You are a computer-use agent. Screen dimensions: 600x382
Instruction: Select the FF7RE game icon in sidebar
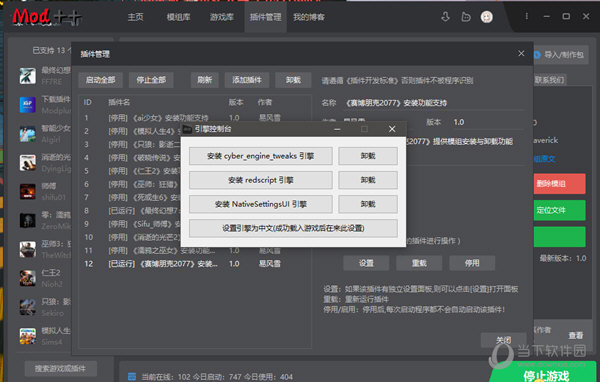click(x=28, y=75)
